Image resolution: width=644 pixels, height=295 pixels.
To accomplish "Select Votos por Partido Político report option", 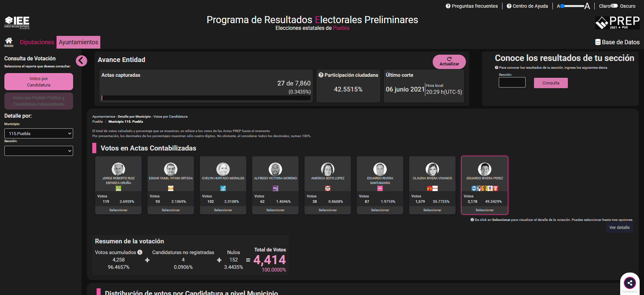I will [39, 101].
